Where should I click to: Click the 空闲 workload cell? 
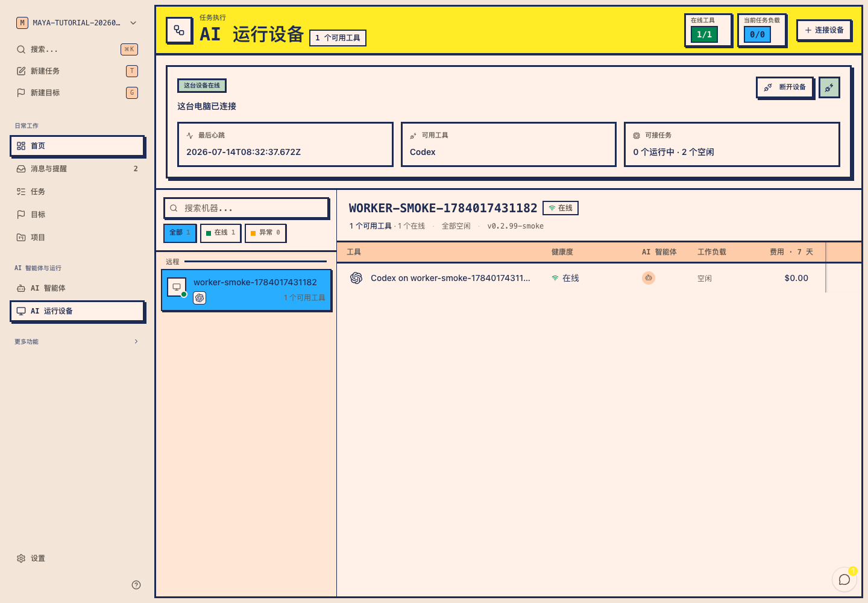coord(705,279)
